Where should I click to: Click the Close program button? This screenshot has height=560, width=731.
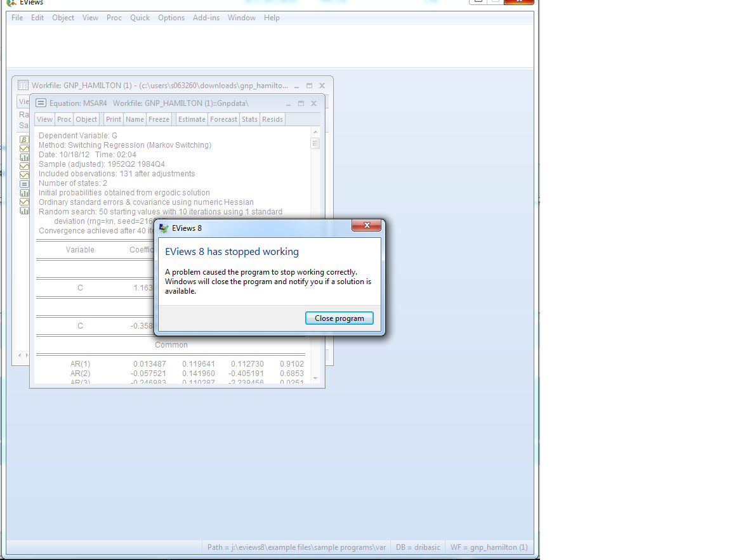(x=339, y=318)
